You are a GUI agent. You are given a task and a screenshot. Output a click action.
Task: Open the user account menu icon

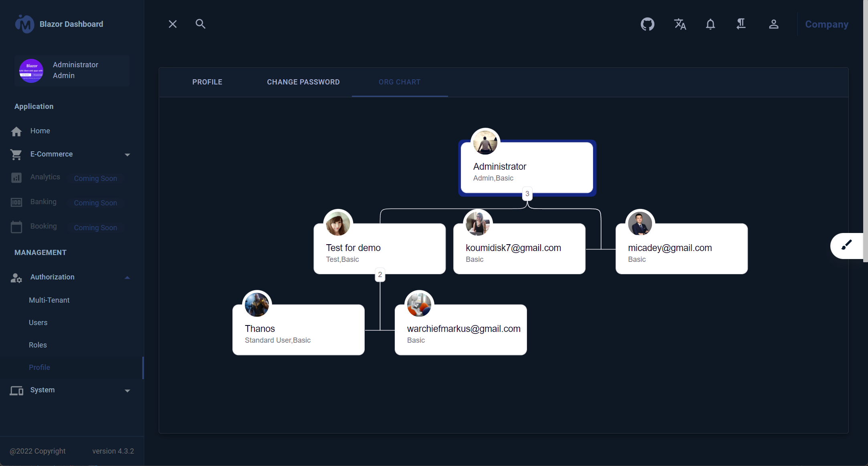[773, 24]
